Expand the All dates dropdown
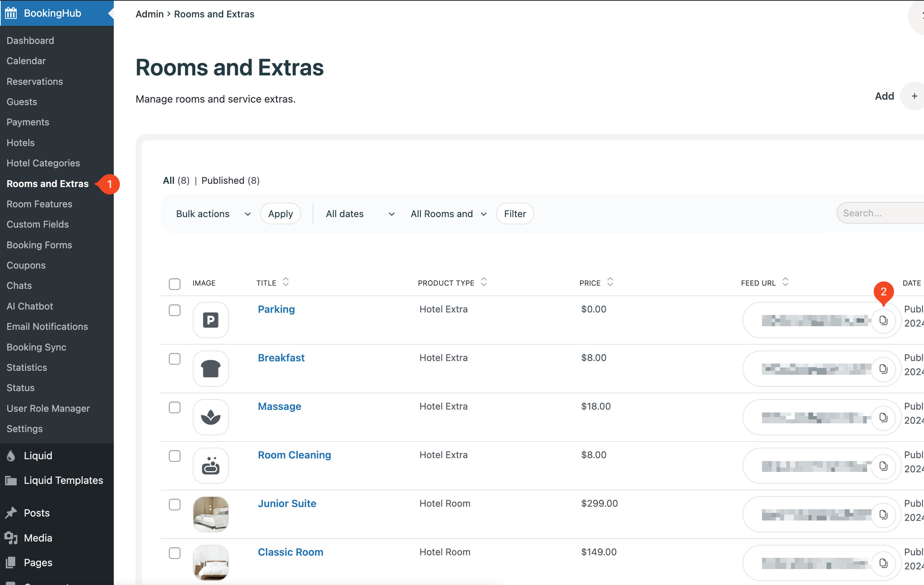Image resolution: width=924 pixels, height=585 pixels. (x=359, y=214)
